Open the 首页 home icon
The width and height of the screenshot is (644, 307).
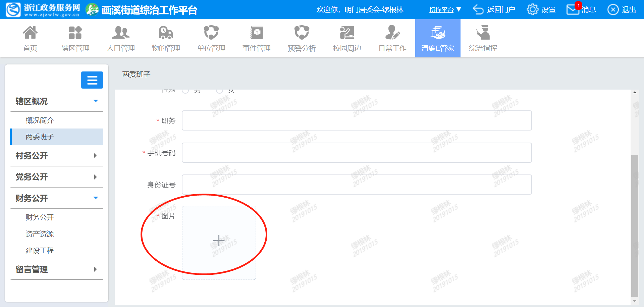30,33
